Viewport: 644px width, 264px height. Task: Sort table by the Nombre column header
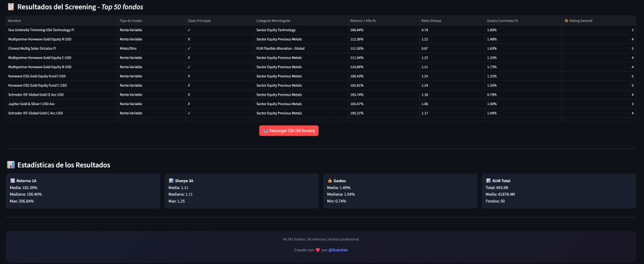tap(62, 20)
